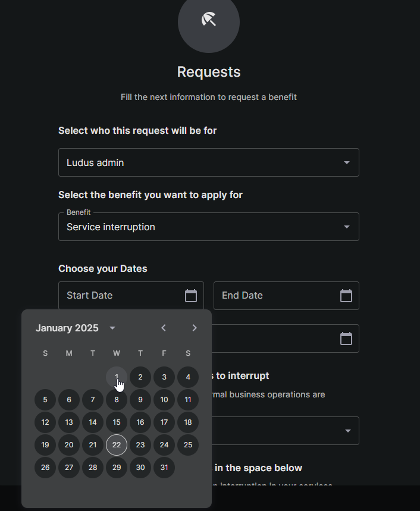Click the calendar icon below End Date
420x511 pixels.
346,338
